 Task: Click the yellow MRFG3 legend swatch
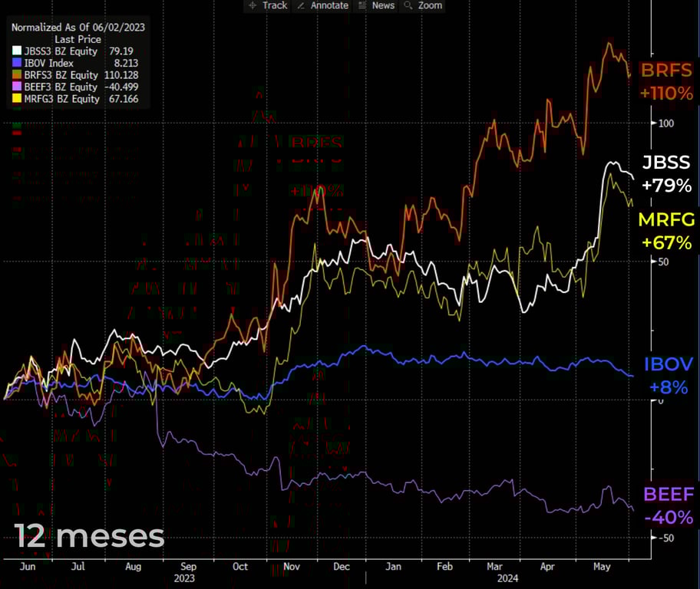(17, 99)
